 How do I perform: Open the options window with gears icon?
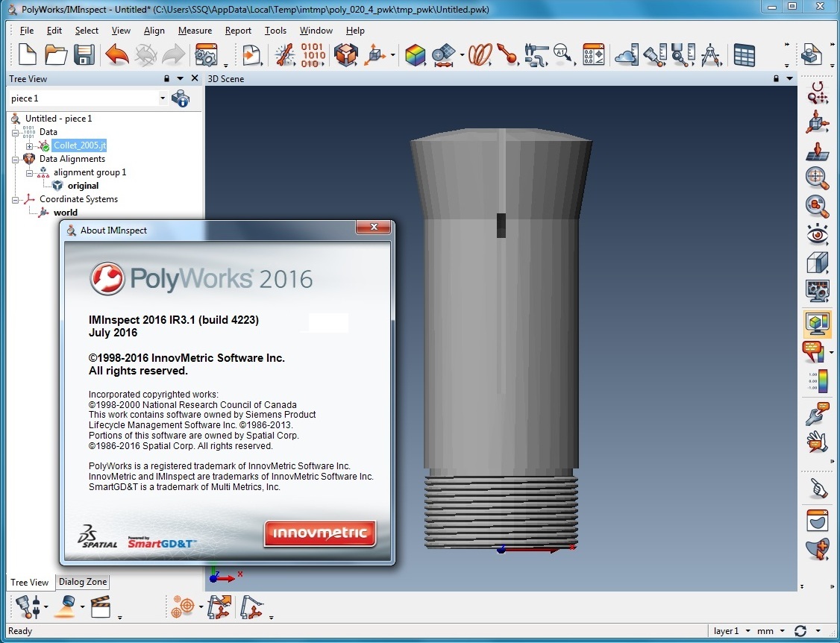tap(206, 54)
